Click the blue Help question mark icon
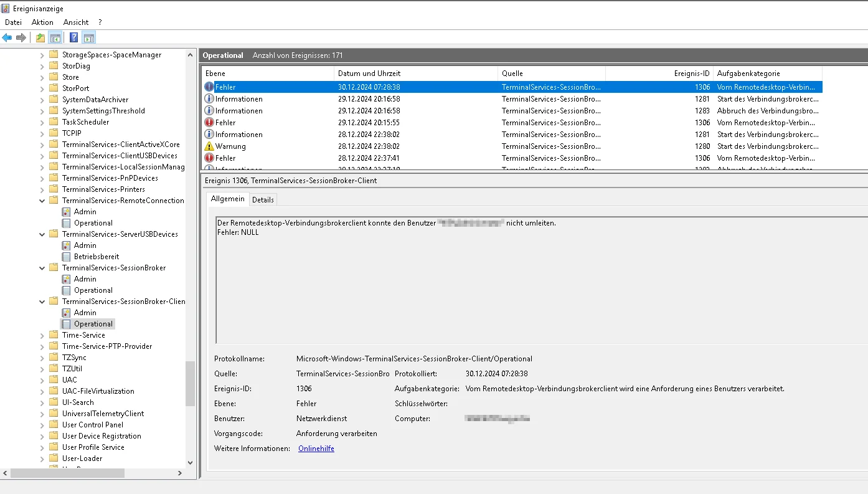Image resolution: width=868 pixels, height=494 pixels. [x=74, y=37]
